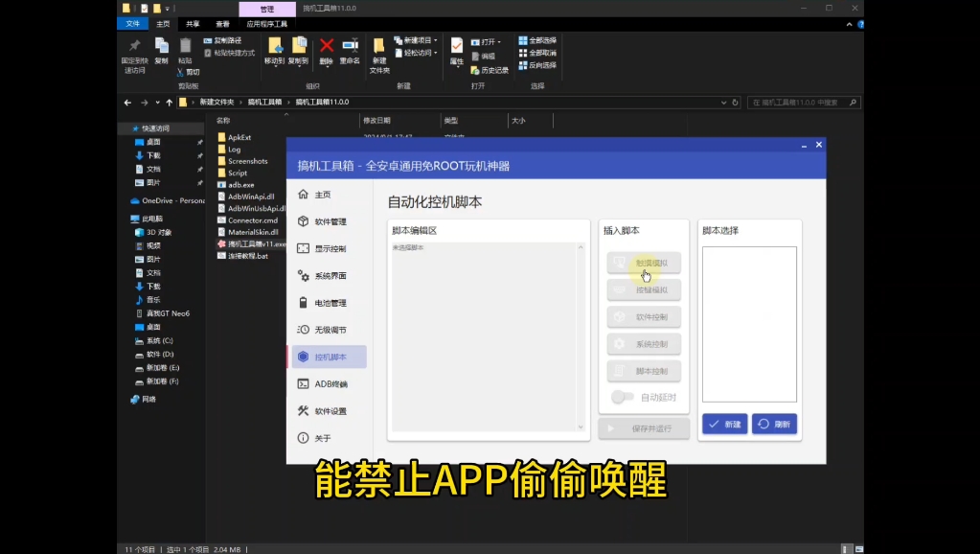Click 全部选择 in the ribbon

click(536, 40)
